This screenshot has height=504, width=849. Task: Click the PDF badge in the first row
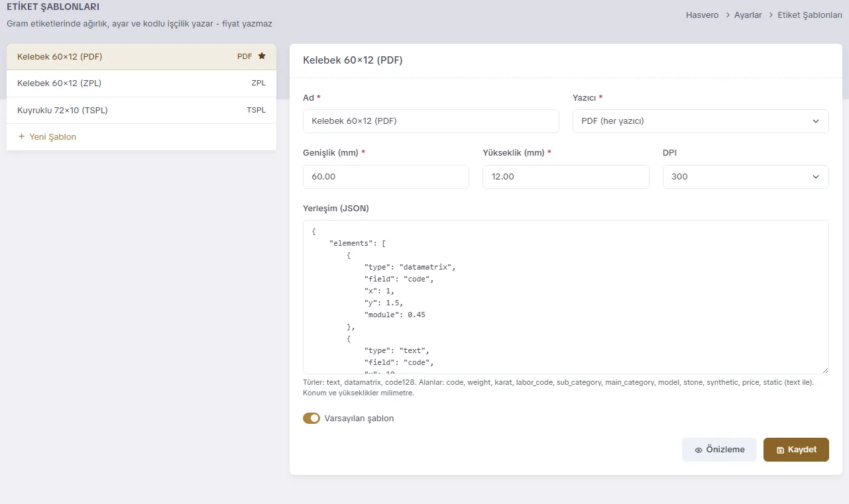click(x=245, y=56)
